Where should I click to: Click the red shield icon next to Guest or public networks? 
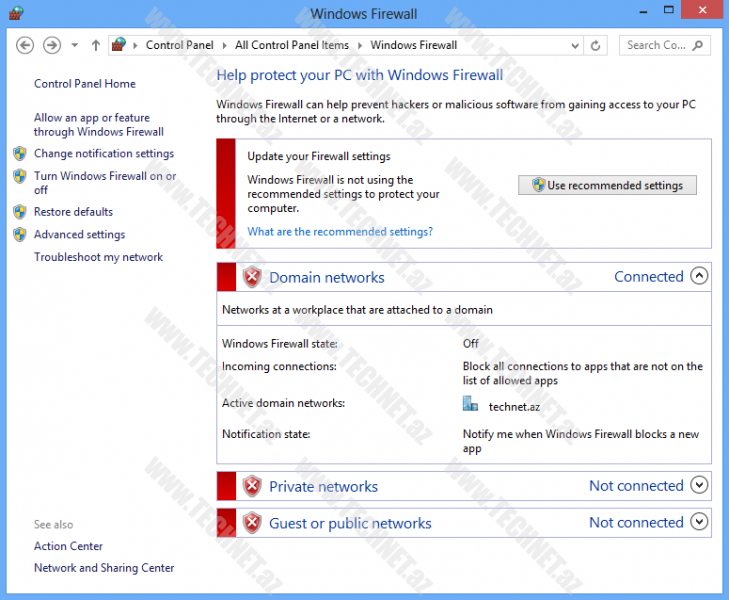tap(252, 523)
